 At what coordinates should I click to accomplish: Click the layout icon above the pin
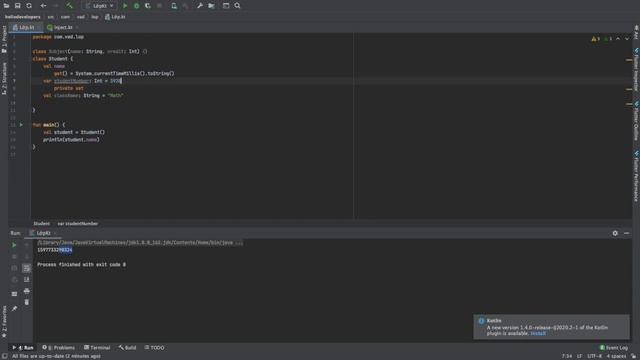click(x=14, y=294)
